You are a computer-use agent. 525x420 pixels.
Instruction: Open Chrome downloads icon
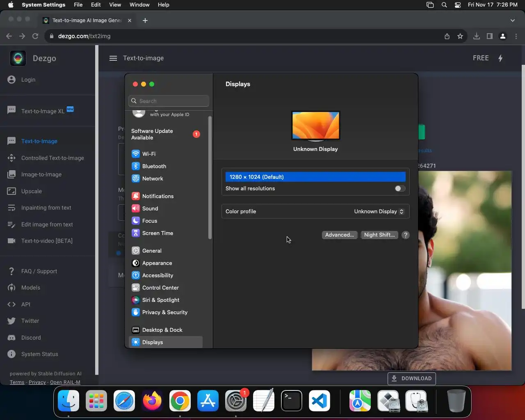(477, 36)
